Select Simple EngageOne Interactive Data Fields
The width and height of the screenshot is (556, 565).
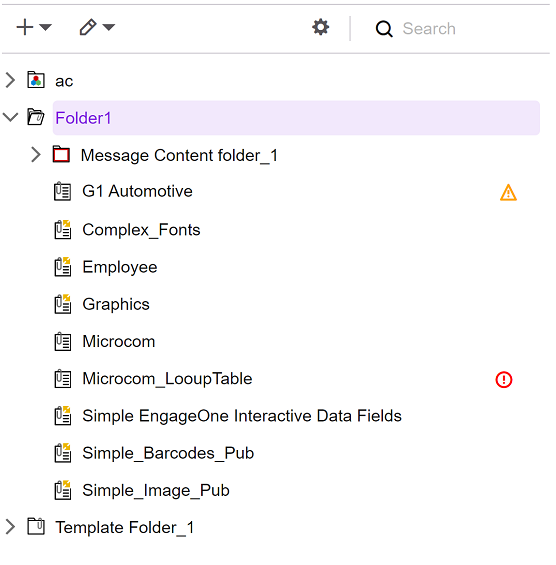[242, 416]
